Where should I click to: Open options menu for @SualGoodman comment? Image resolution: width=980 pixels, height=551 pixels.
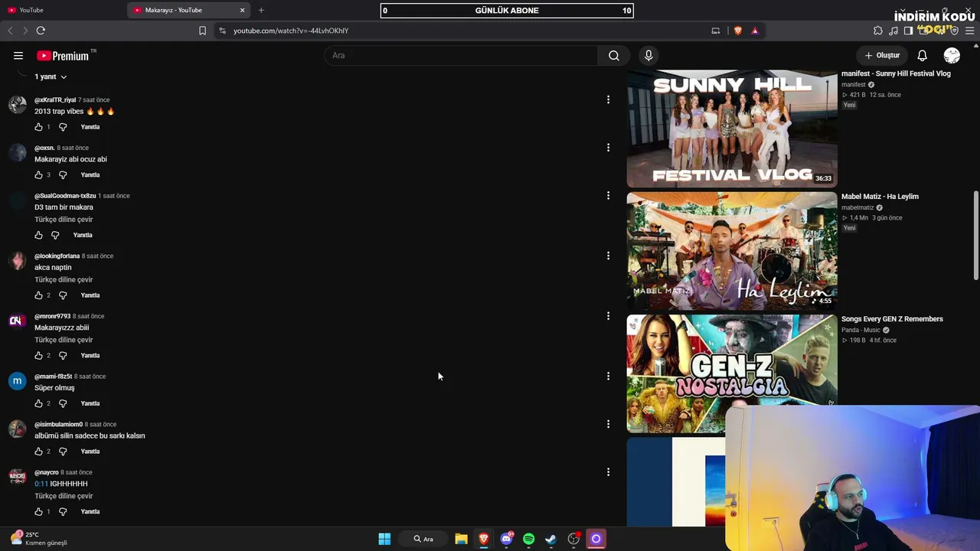(x=608, y=196)
